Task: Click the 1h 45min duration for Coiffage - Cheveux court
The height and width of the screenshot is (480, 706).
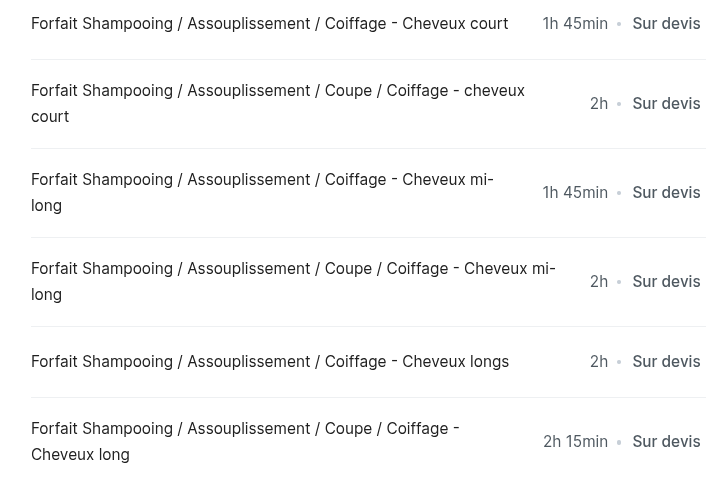Action: [575, 23]
